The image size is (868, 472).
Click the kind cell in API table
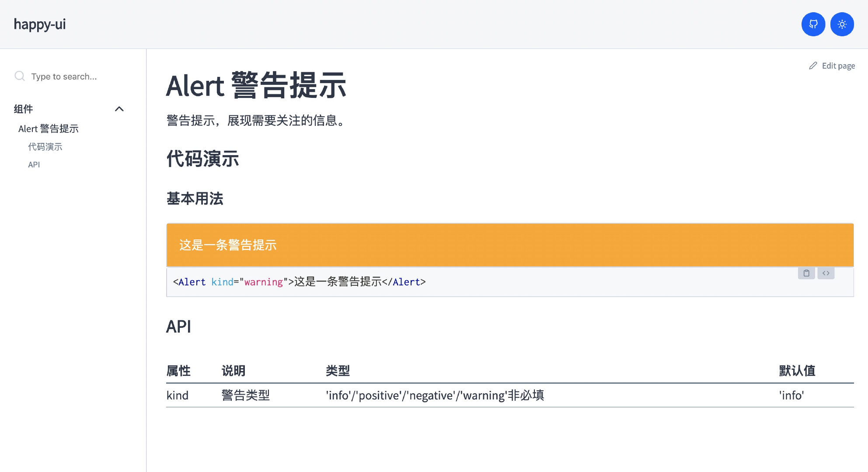[178, 396]
